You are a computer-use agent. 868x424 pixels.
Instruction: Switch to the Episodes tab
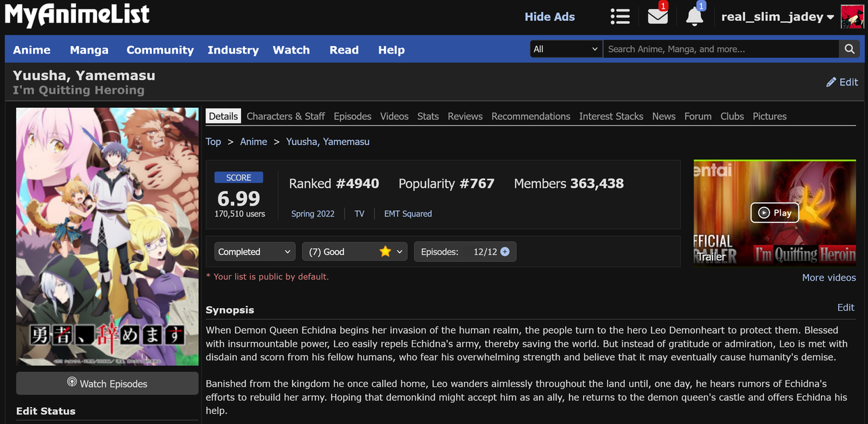click(352, 116)
